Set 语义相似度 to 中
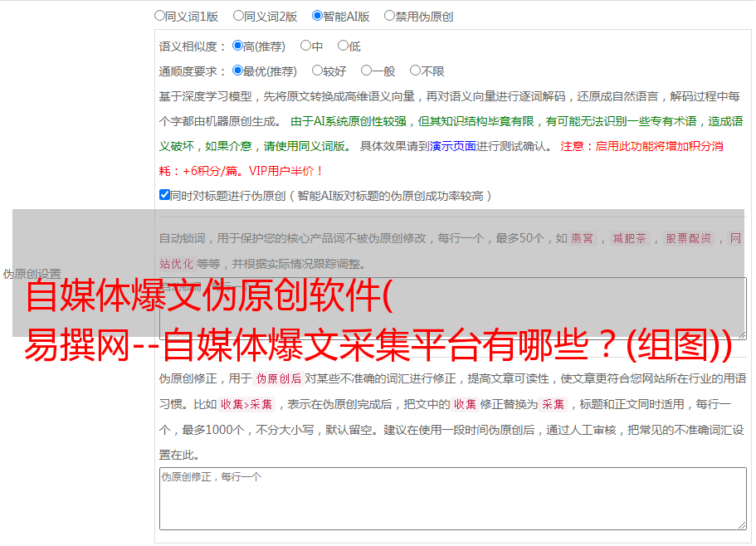The width and height of the screenshot is (756, 546). point(306,46)
